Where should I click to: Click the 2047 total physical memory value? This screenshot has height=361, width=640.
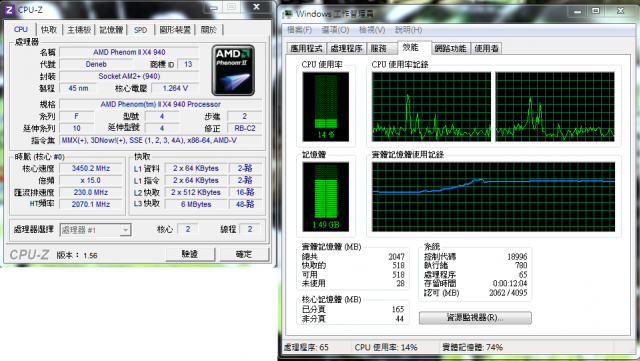tap(396, 256)
